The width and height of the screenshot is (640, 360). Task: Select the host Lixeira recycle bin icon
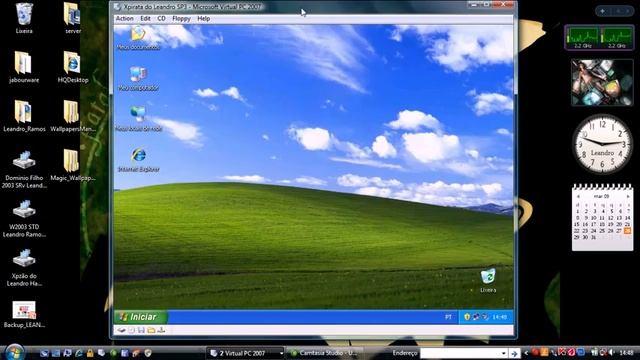pos(24,18)
